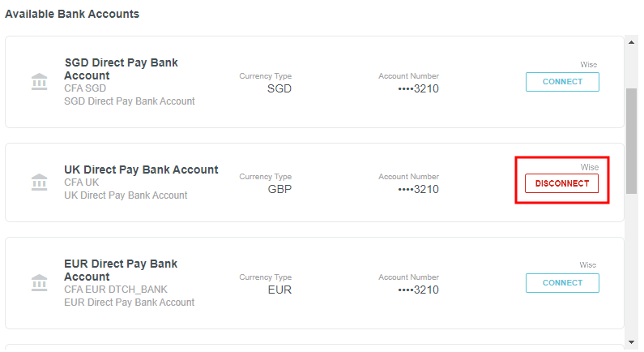Select the EUR Direct Pay Bank Account title

121,270
